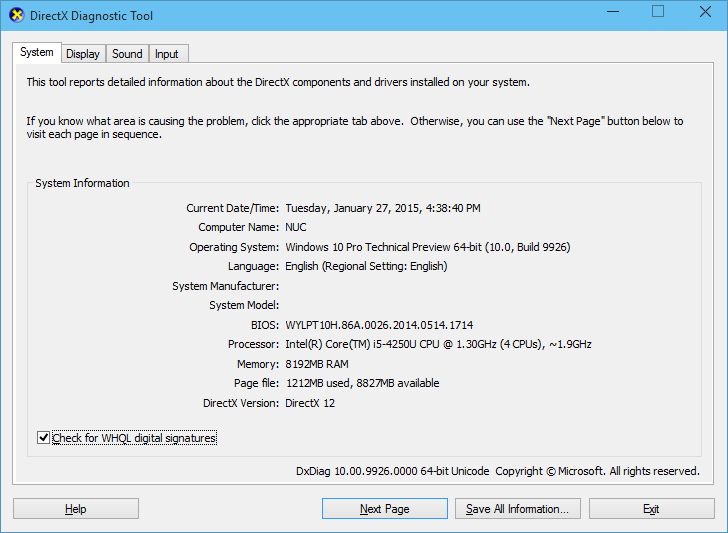Minimize the DirectX Diagnostic Tool window
Image resolution: width=728 pixels, height=533 pixels.
click(612, 13)
